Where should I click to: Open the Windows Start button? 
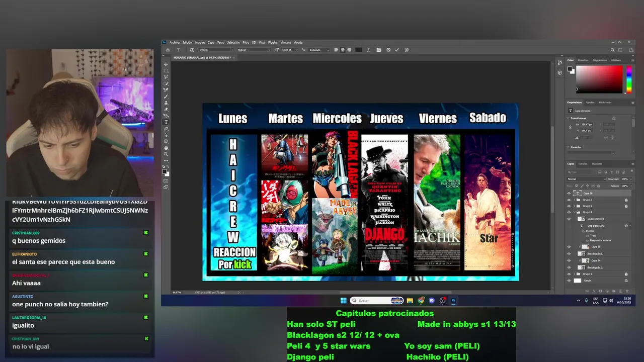pos(344,301)
